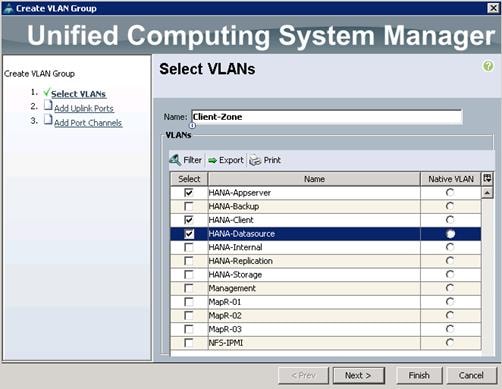The height and width of the screenshot is (389, 502).
Task: Sort by the Select column header
Action: point(189,179)
